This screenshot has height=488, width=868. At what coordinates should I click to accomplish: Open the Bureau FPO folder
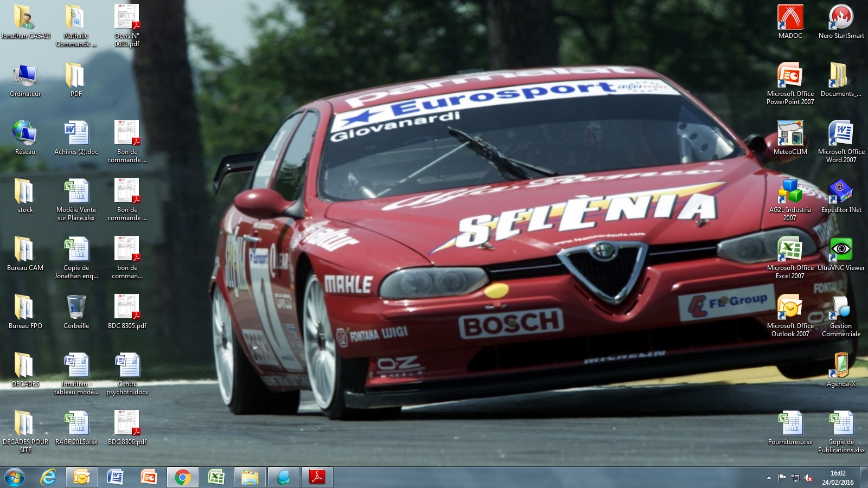(25, 312)
